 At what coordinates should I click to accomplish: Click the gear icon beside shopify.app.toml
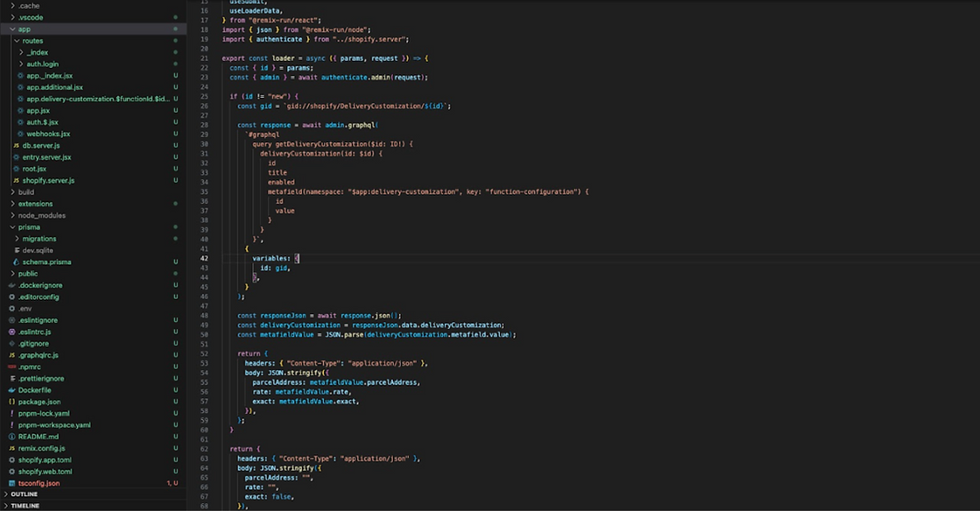tap(11, 461)
